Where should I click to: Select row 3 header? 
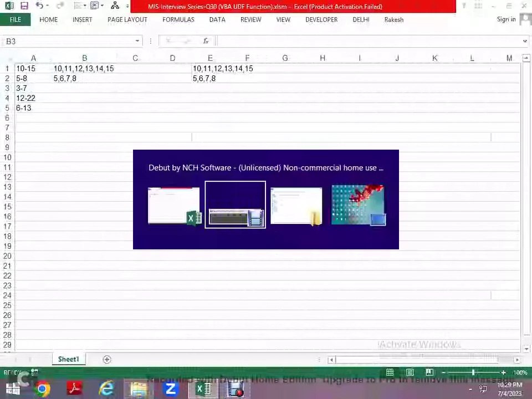click(7, 88)
